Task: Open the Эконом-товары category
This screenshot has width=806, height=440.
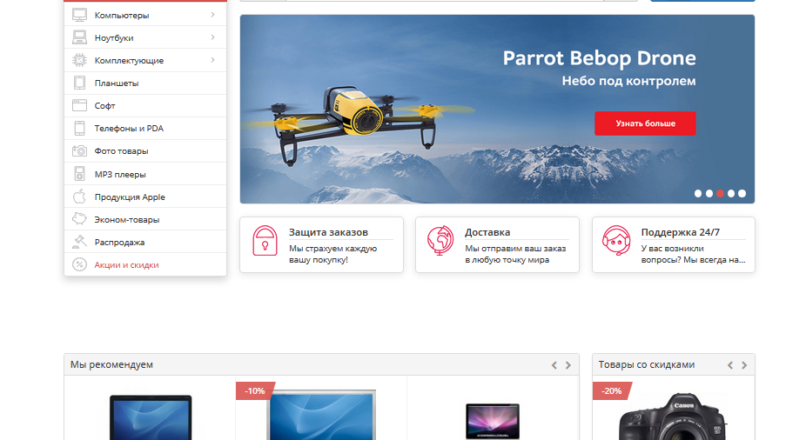Action: point(127,220)
